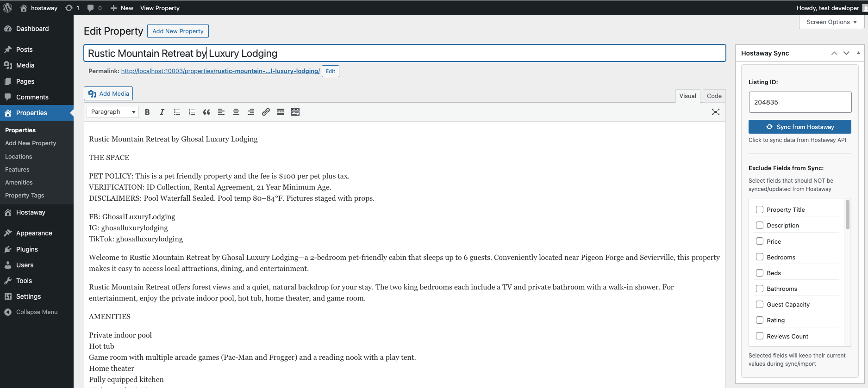The width and height of the screenshot is (868, 388).
Task: Collapse the admin sidebar menu
Action: (x=37, y=312)
